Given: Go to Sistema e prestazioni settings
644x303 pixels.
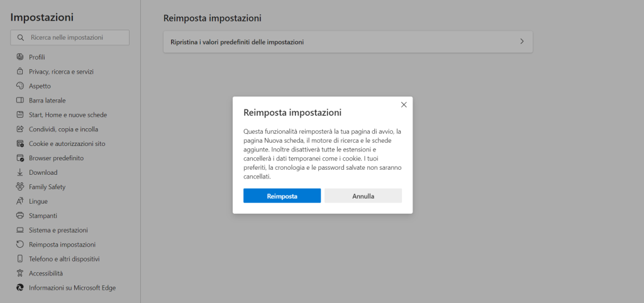Looking at the screenshot, I should point(58,230).
